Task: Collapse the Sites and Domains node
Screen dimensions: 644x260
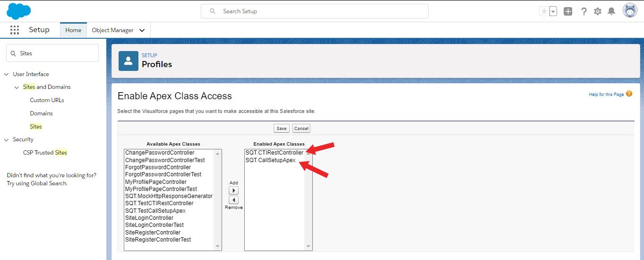Action: (x=17, y=87)
